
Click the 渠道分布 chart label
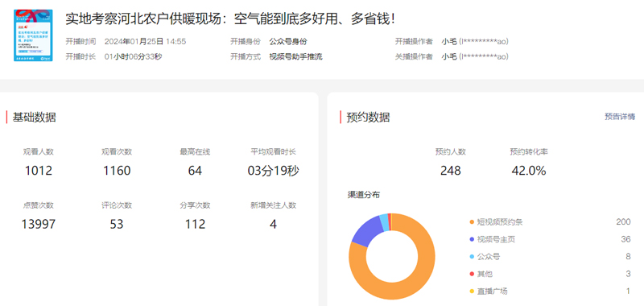pyautogui.click(x=364, y=195)
